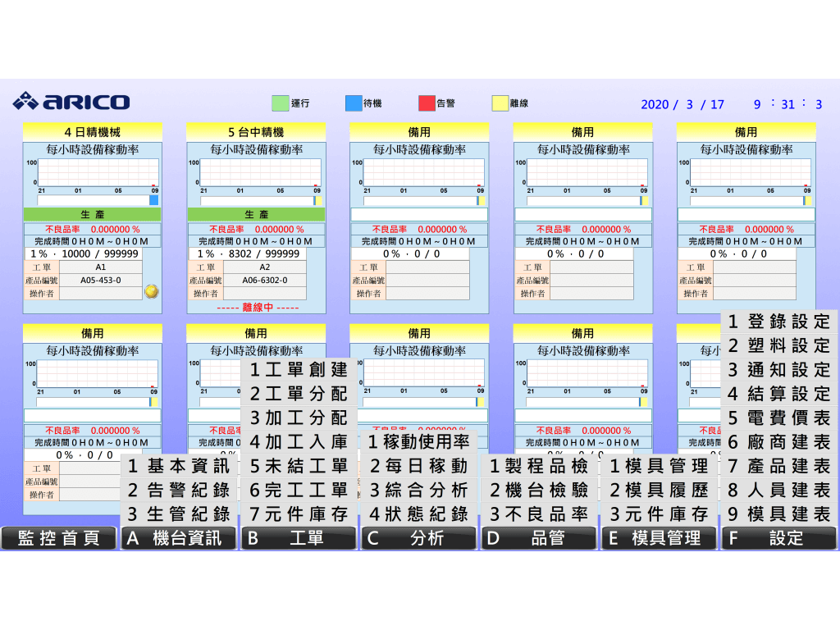Click the 5 台中精機 utilization chart

pyautogui.click(x=256, y=174)
